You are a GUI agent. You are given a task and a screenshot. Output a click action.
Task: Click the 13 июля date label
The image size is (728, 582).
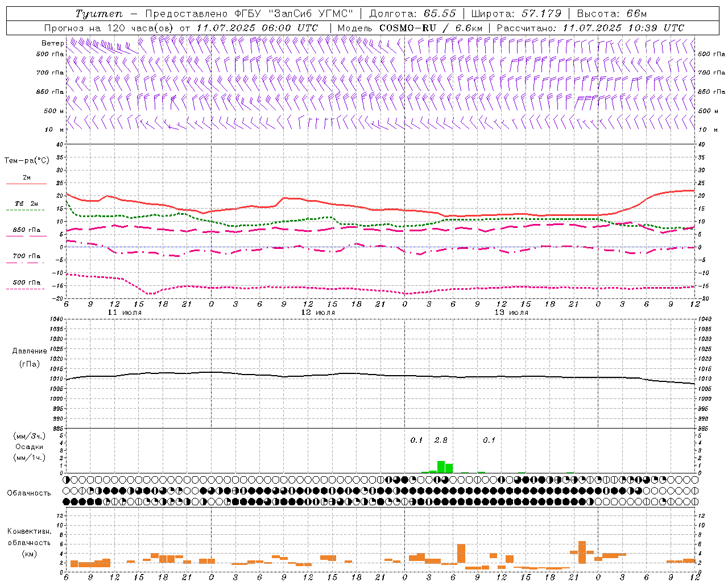tap(511, 313)
